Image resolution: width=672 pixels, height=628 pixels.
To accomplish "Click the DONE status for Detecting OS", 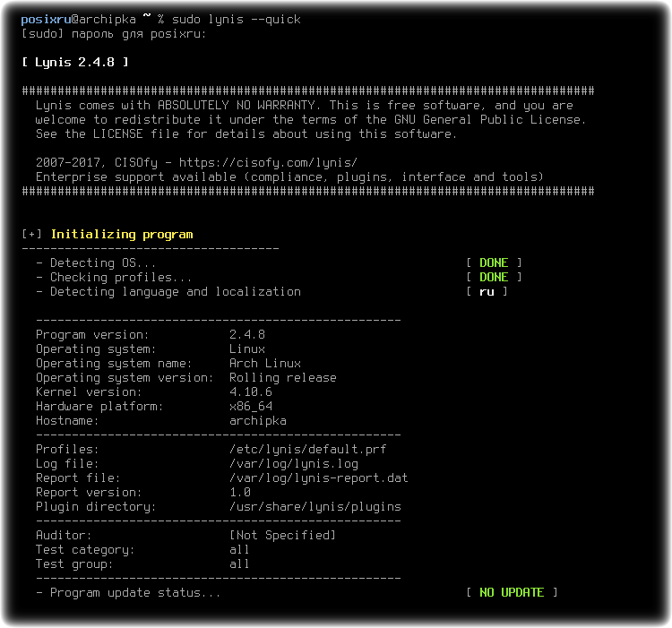I will [494, 263].
